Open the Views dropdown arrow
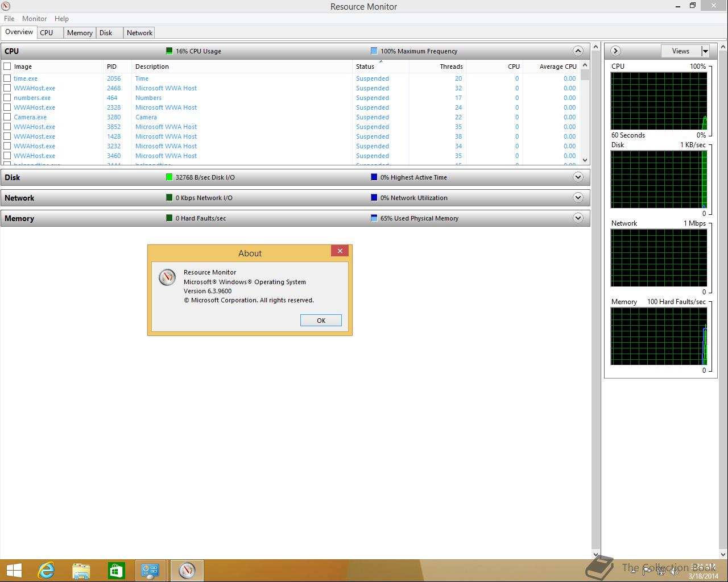 tap(705, 51)
